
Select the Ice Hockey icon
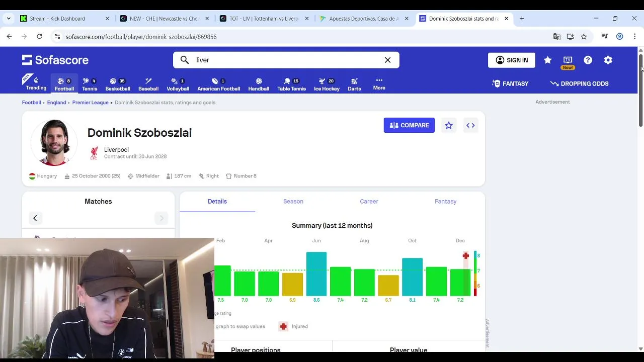[x=327, y=84]
